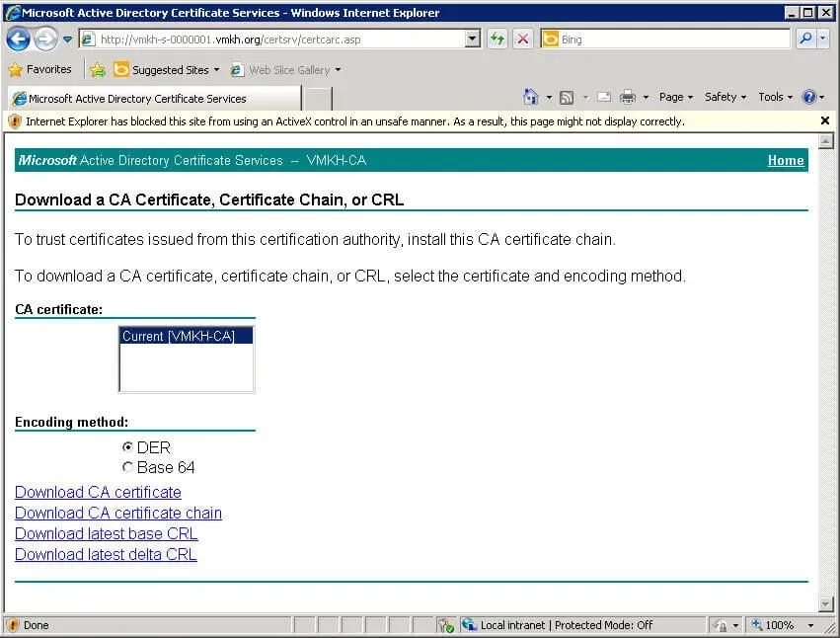Expand Suggested Sites dropdown arrow

point(216,70)
